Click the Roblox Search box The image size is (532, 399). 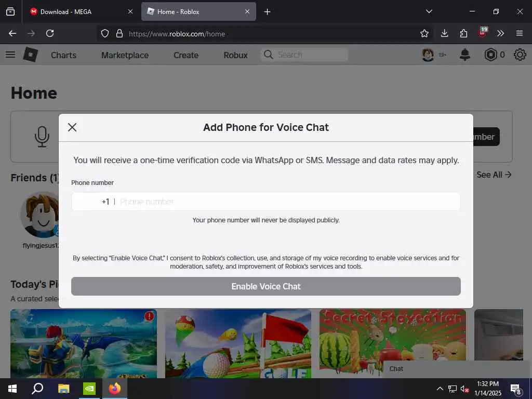304,55
